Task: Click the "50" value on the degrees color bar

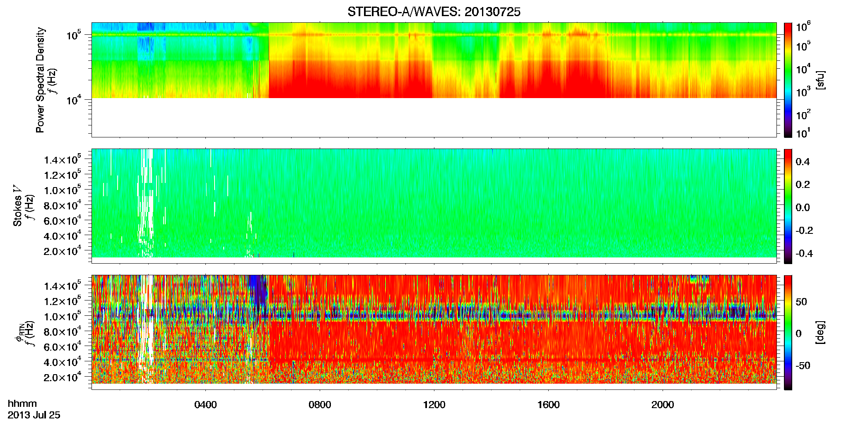Action: (801, 302)
